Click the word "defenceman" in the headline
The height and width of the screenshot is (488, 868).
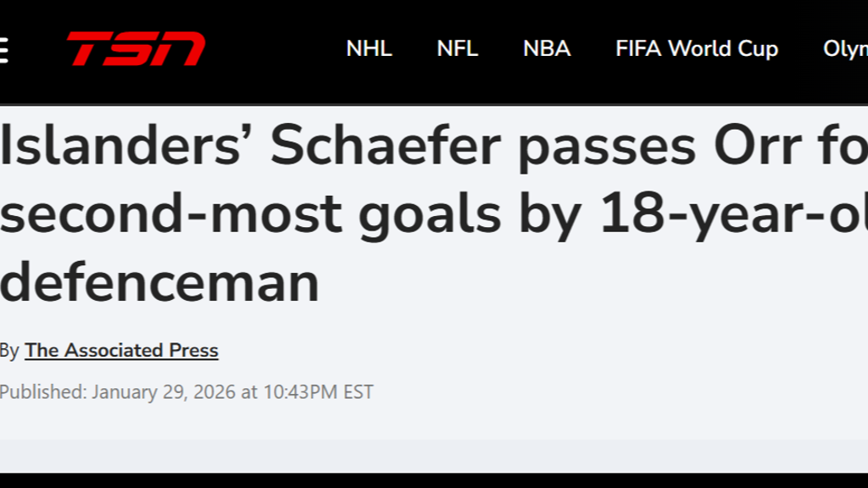coord(159,281)
